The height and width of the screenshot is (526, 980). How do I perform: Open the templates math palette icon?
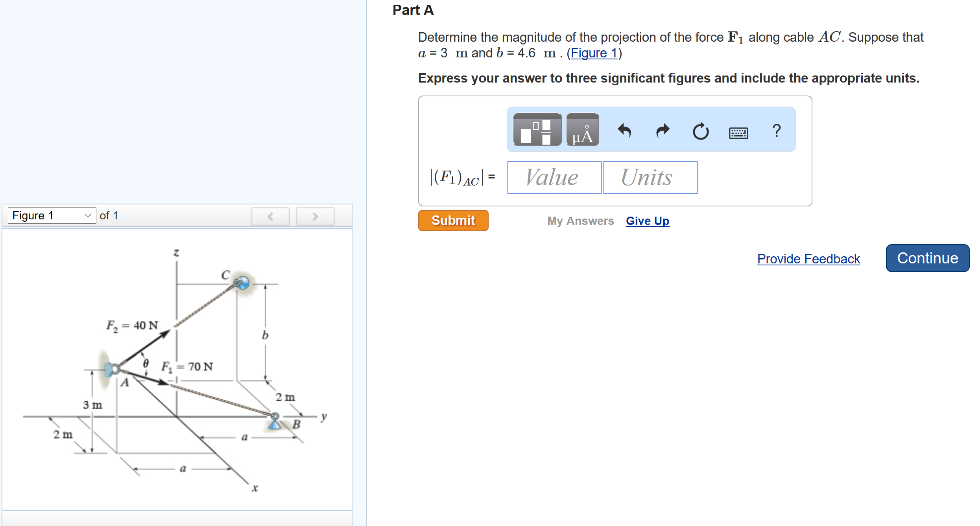(537, 130)
